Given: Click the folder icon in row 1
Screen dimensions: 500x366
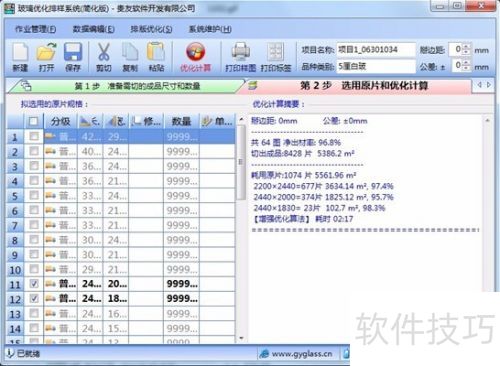Looking at the screenshot, I should [x=50, y=136].
